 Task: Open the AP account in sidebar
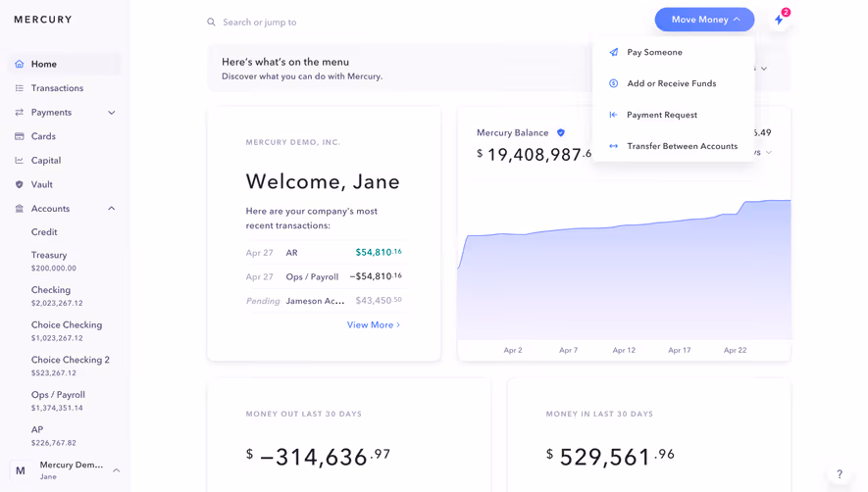54,435
